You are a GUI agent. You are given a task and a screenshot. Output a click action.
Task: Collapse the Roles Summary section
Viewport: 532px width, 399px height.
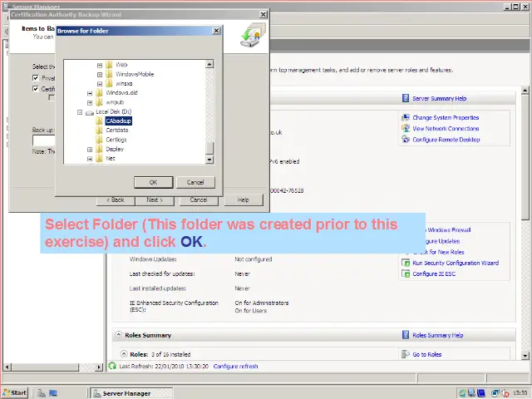[118, 335]
